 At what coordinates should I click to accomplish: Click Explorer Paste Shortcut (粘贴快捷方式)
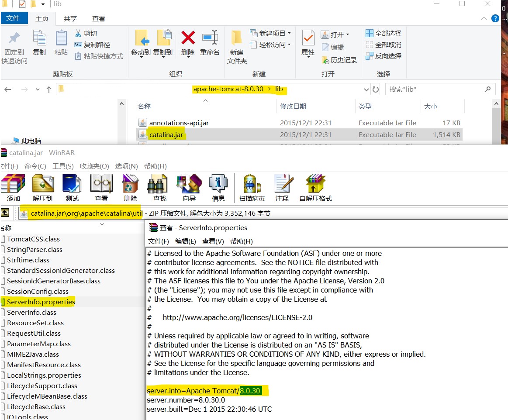99,56
